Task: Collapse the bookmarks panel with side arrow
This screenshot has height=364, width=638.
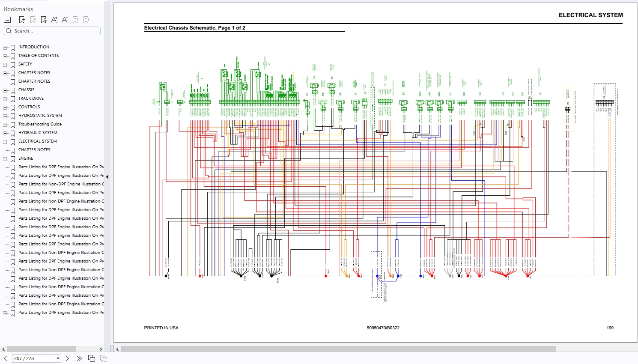Action: tap(107, 176)
